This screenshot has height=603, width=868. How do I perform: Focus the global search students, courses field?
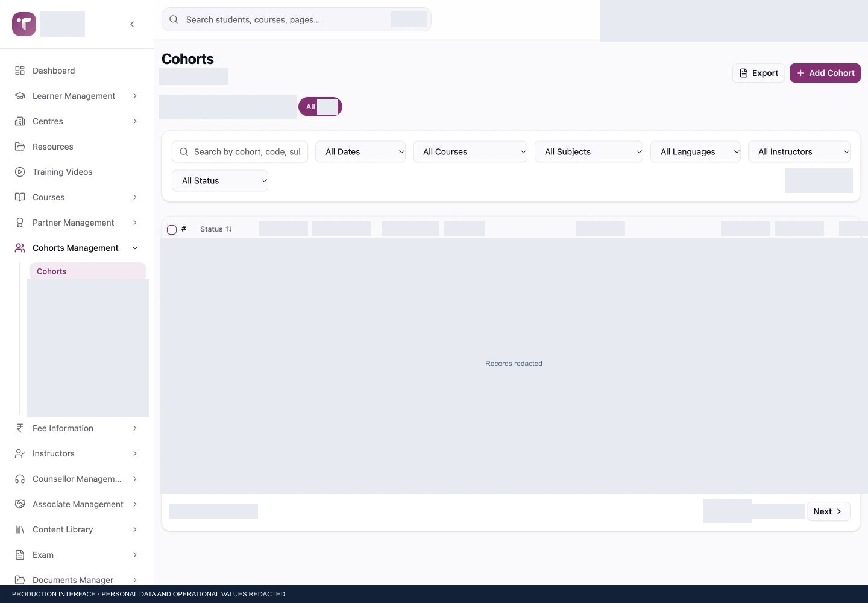click(x=297, y=19)
